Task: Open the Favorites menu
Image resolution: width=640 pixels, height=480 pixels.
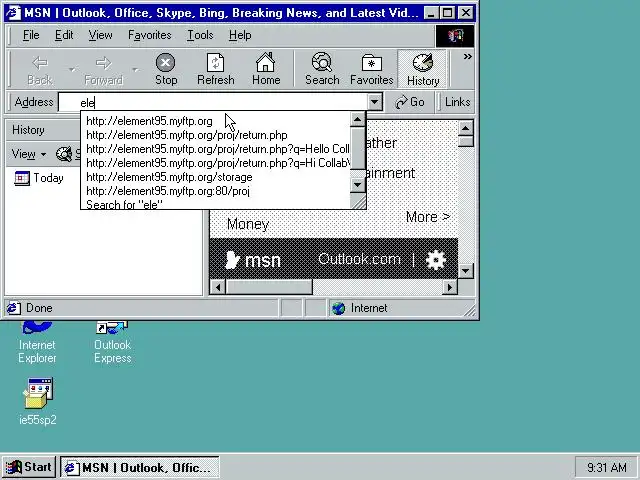Action: coord(149,36)
